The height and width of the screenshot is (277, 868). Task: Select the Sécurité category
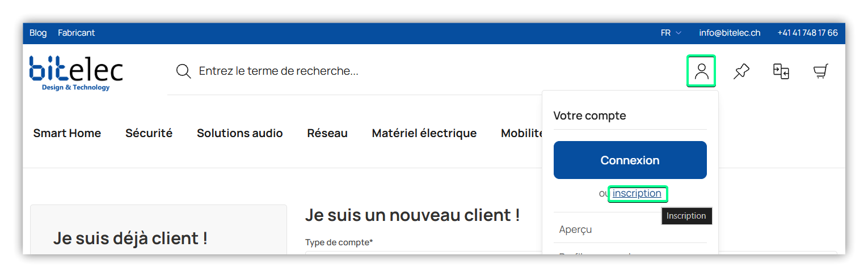coord(149,133)
